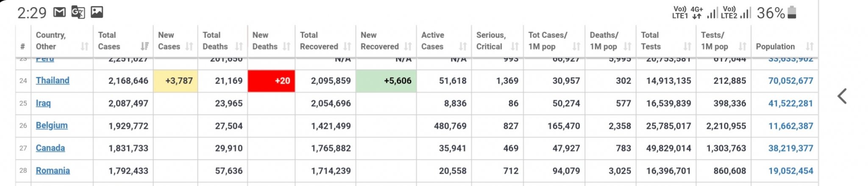Sort by Tests/1M pop arrows
Image resolution: width=868 pixels, height=186 pixels.
743,46
